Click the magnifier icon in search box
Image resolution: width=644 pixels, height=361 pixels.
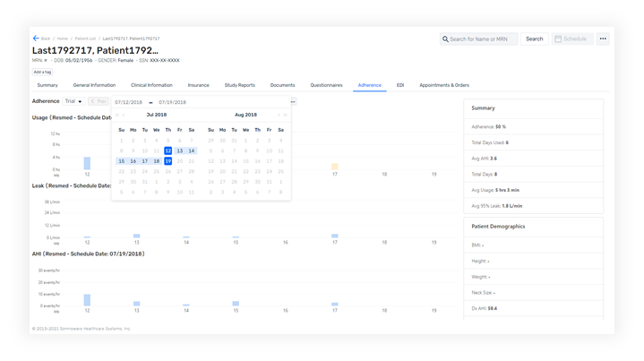[445, 39]
